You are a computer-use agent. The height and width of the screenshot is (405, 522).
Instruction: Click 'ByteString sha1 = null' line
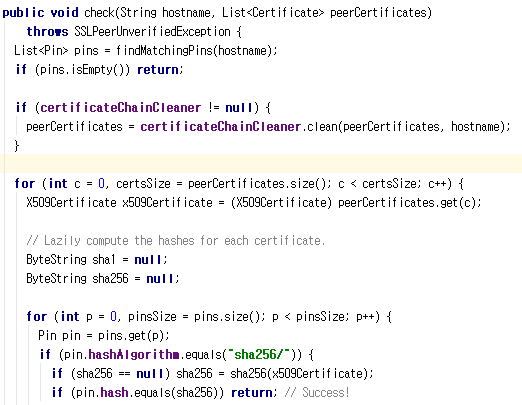point(97,260)
